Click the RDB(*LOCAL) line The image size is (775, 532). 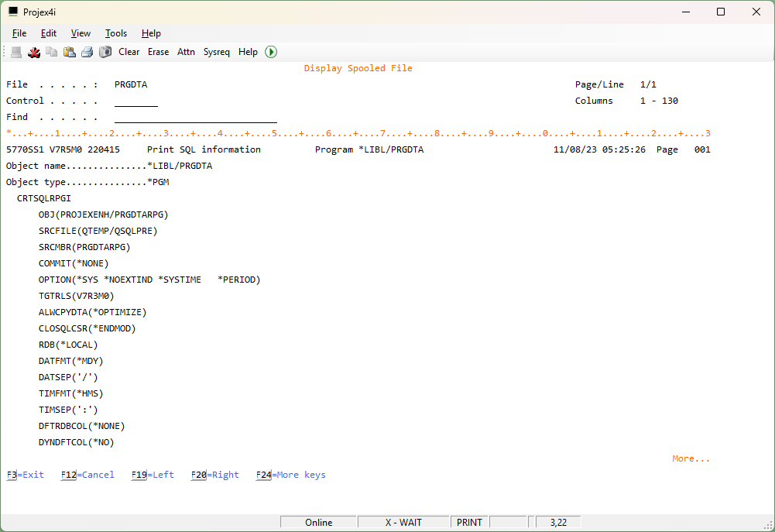[x=68, y=345]
